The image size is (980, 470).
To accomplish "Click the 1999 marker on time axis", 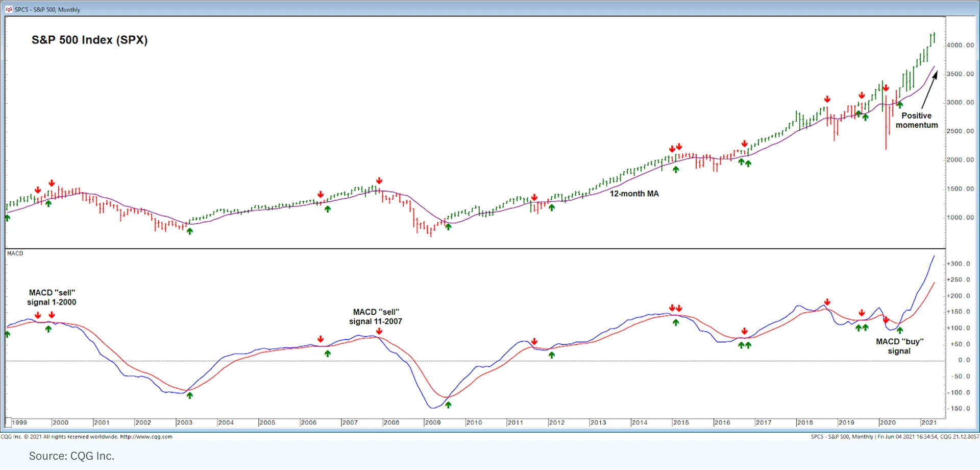I will click(19, 422).
